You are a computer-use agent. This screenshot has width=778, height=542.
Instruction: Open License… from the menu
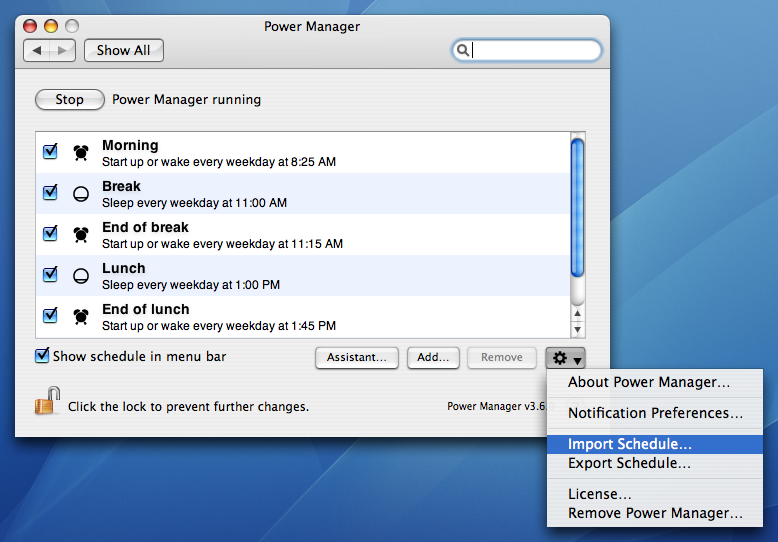(654, 494)
